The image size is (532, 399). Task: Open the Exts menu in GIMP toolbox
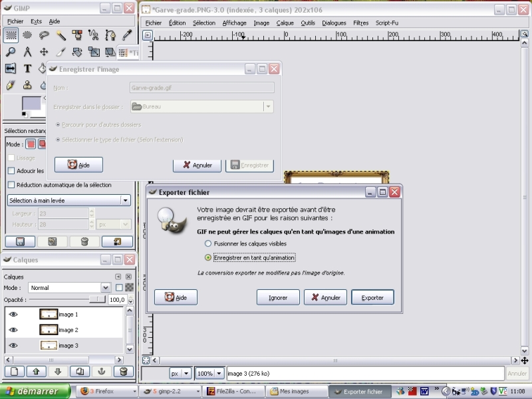[x=36, y=21]
